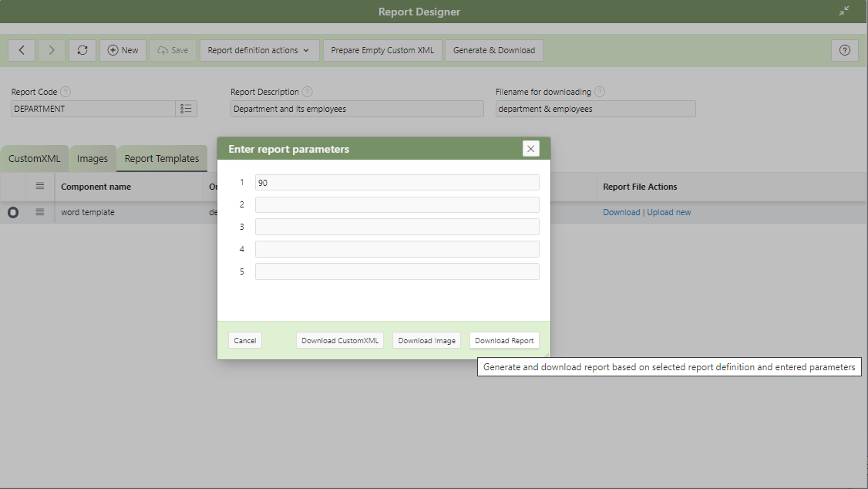This screenshot has height=489, width=868.
Task: Open the Images tab
Action: click(x=93, y=159)
